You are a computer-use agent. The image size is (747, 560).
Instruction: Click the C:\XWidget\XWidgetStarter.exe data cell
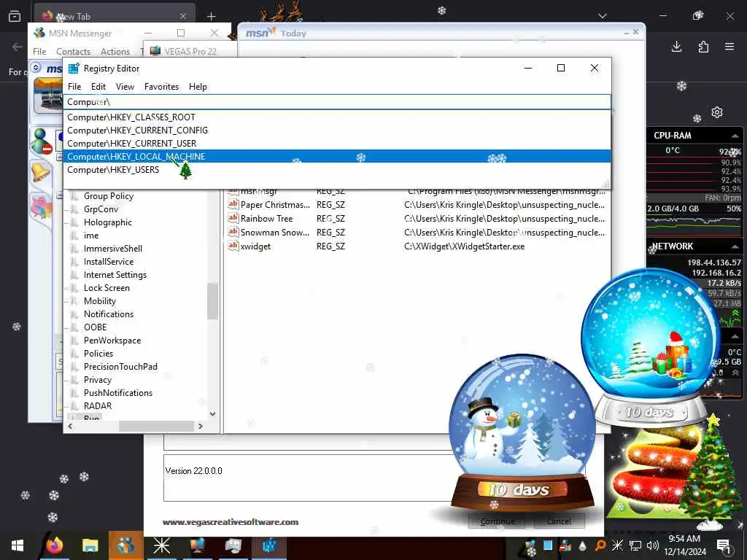tap(464, 246)
